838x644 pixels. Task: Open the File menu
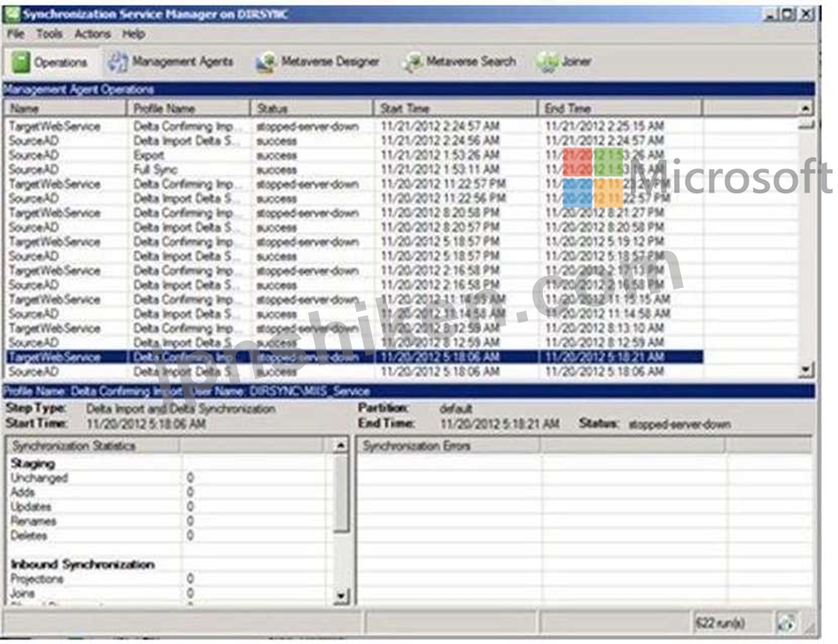coord(15,35)
